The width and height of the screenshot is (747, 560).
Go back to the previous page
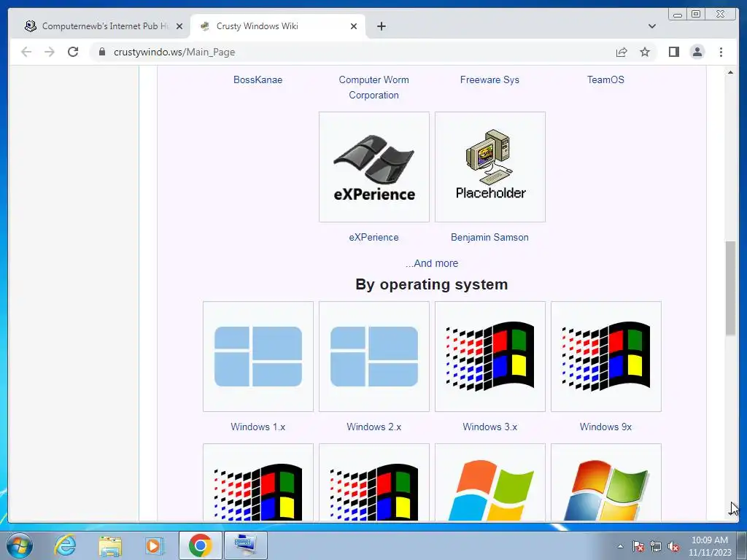pos(26,52)
